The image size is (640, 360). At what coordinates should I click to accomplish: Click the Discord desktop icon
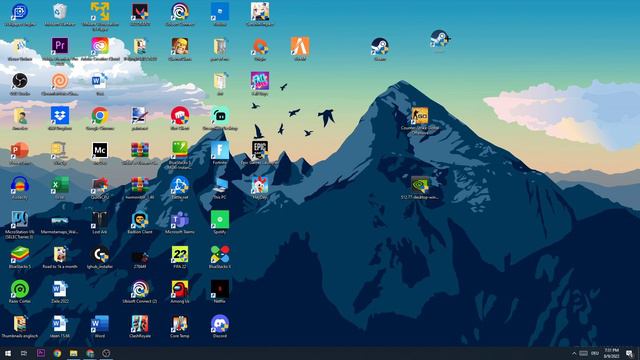[x=220, y=324]
